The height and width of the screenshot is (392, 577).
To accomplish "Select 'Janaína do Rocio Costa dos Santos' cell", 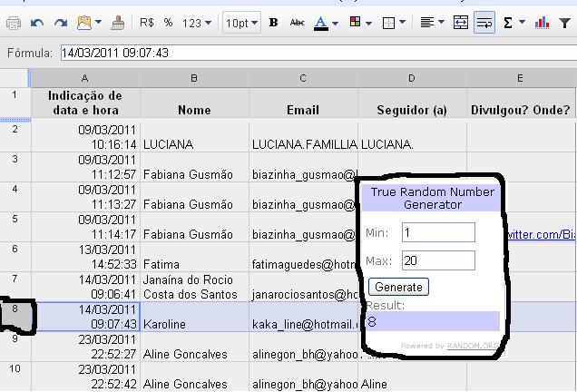I will (x=194, y=287).
